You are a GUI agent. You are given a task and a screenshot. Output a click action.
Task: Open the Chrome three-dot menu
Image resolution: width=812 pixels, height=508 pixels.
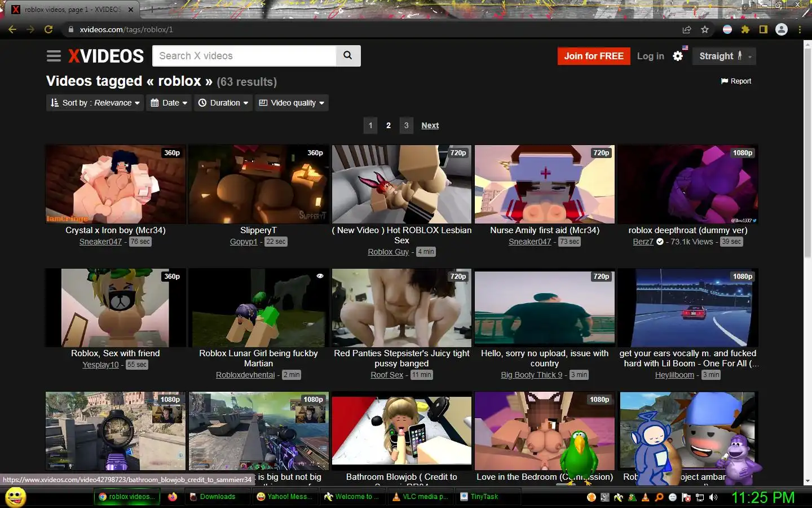[x=800, y=29]
